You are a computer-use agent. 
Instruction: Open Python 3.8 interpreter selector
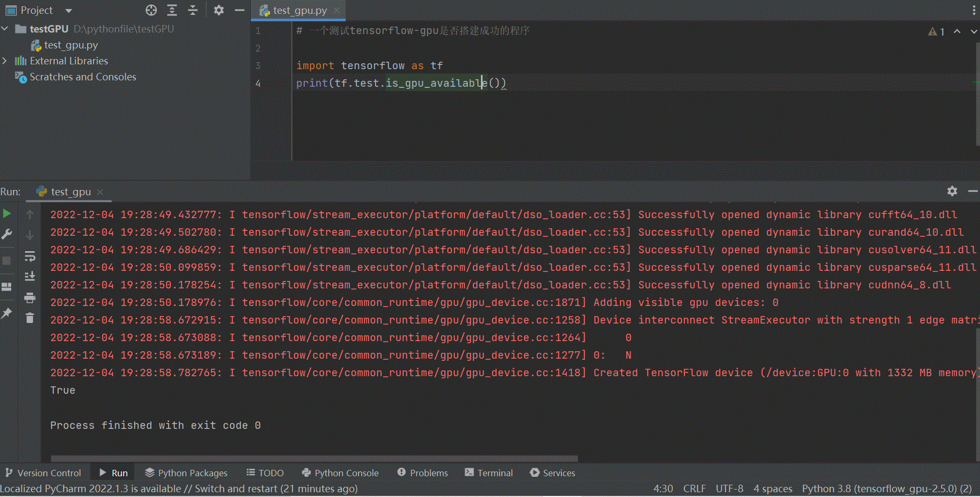click(887, 488)
